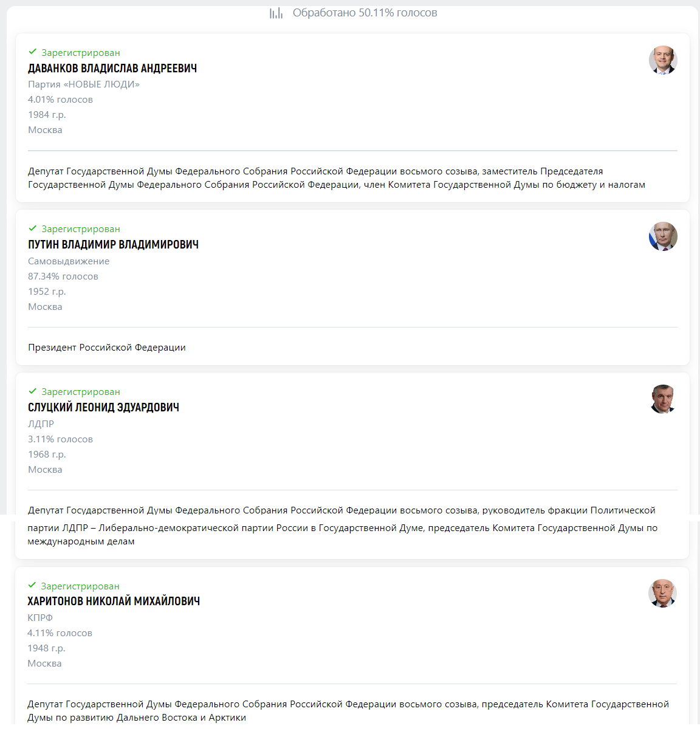Screen dimensions: 700x734
Task: Click the ХАРИТОНОВ НИКОЛАЙ МИХАЙЛОВИЧ name heading
Action: pyautogui.click(x=114, y=602)
